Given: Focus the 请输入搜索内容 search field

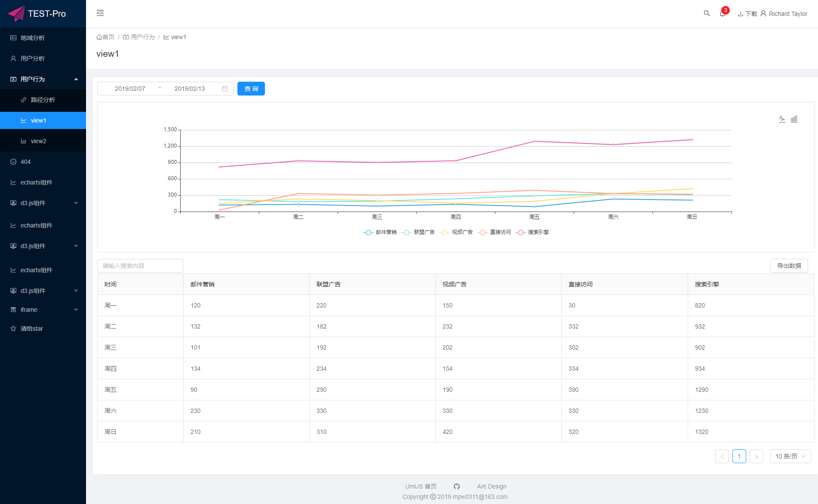Looking at the screenshot, I should click(x=140, y=266).
